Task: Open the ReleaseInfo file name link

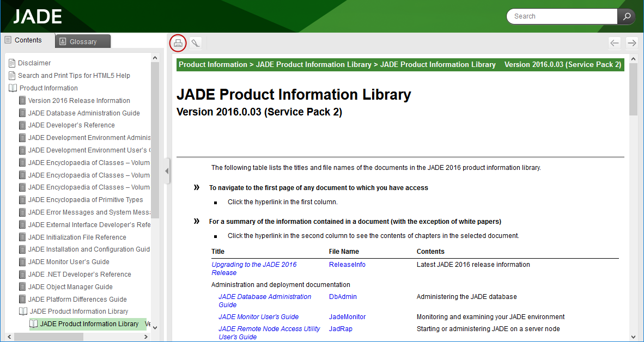Action: [347, 265]
